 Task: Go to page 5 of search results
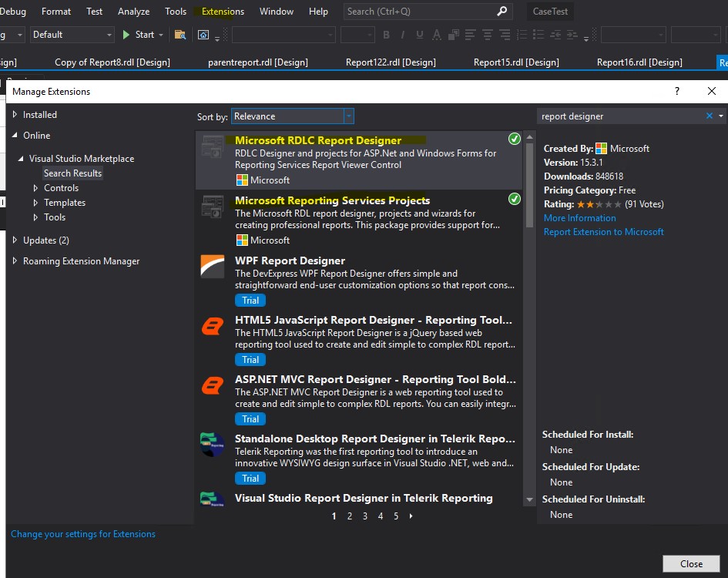click(396, 516)
